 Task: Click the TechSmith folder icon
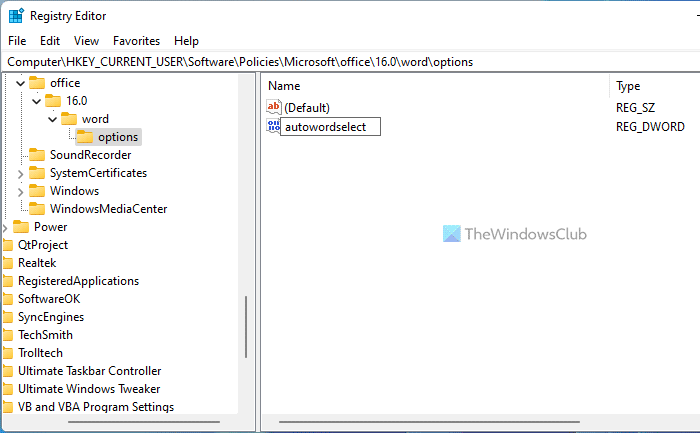click(x=8, y=335)
